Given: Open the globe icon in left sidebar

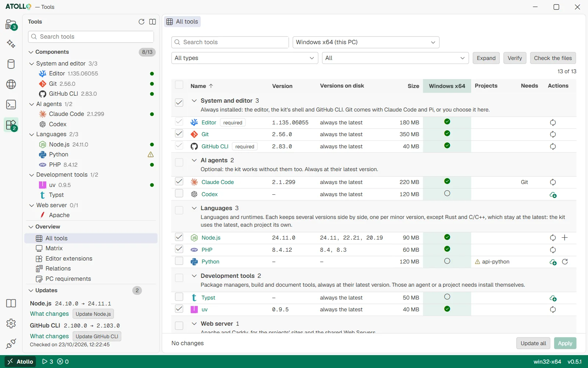Looking at the screenshot, I should [x=11, y=84].
